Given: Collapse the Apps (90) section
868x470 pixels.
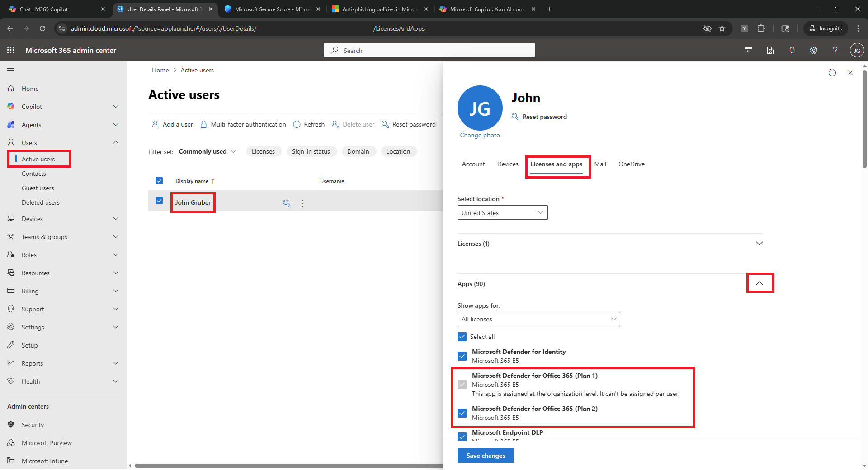Looking at the screenshot, I should click(x=759, y=282).
